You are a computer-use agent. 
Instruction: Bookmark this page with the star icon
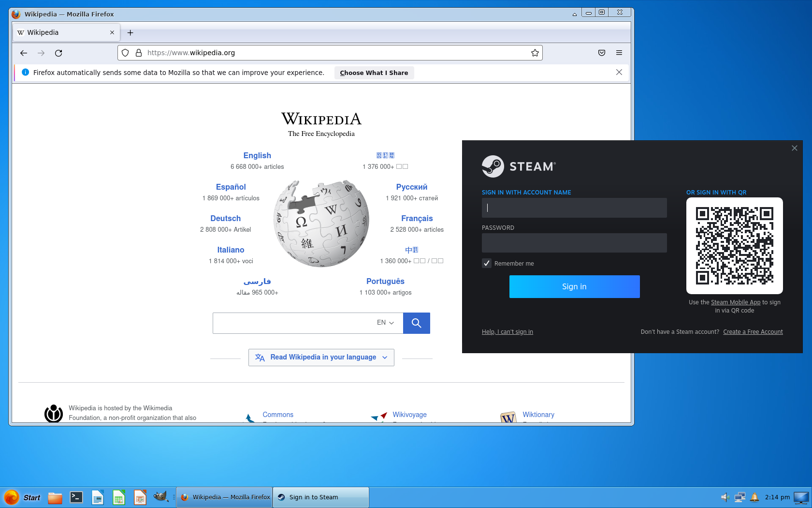click(535, 53)
